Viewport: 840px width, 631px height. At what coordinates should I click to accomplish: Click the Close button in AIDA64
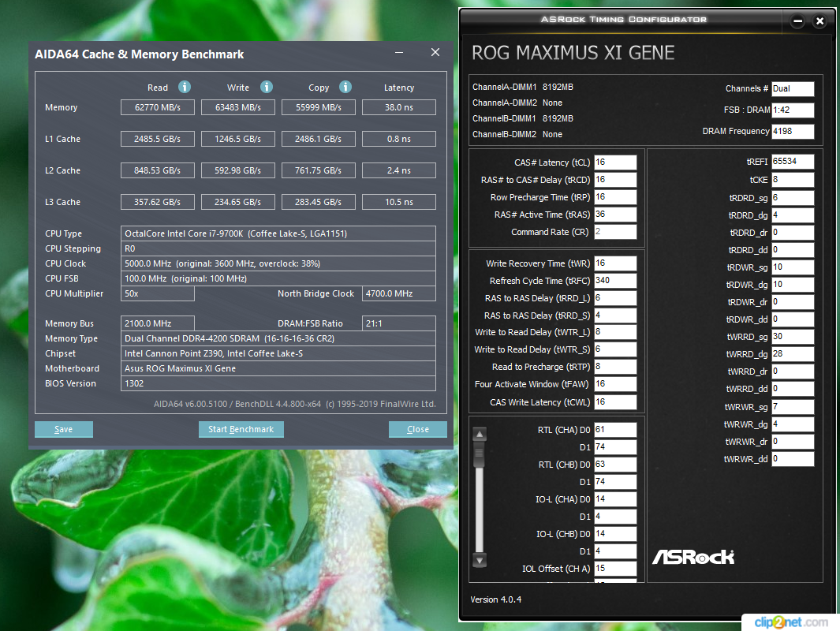[x=418, y=429]
